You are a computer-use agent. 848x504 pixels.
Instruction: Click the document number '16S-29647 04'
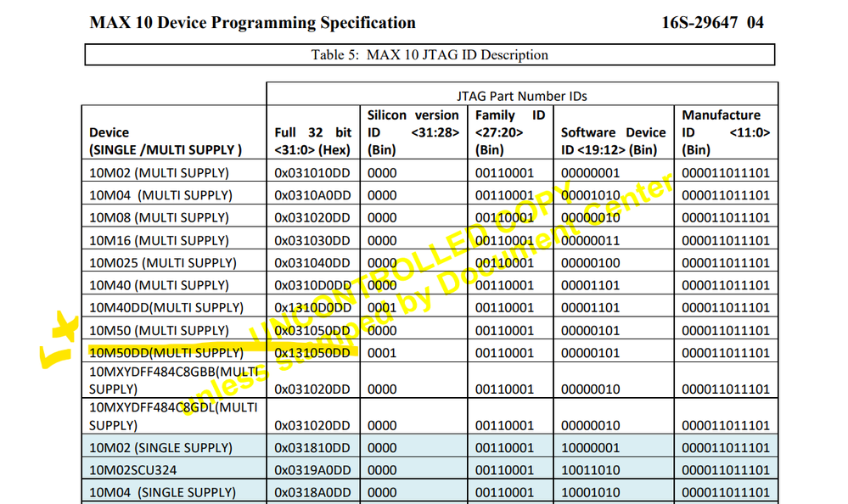712,23
